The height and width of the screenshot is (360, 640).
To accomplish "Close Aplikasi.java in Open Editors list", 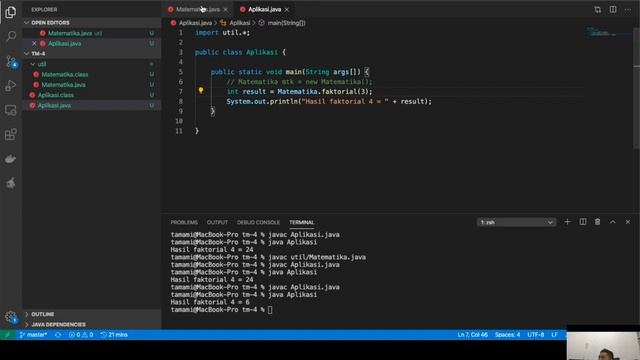I will point(34,43).
